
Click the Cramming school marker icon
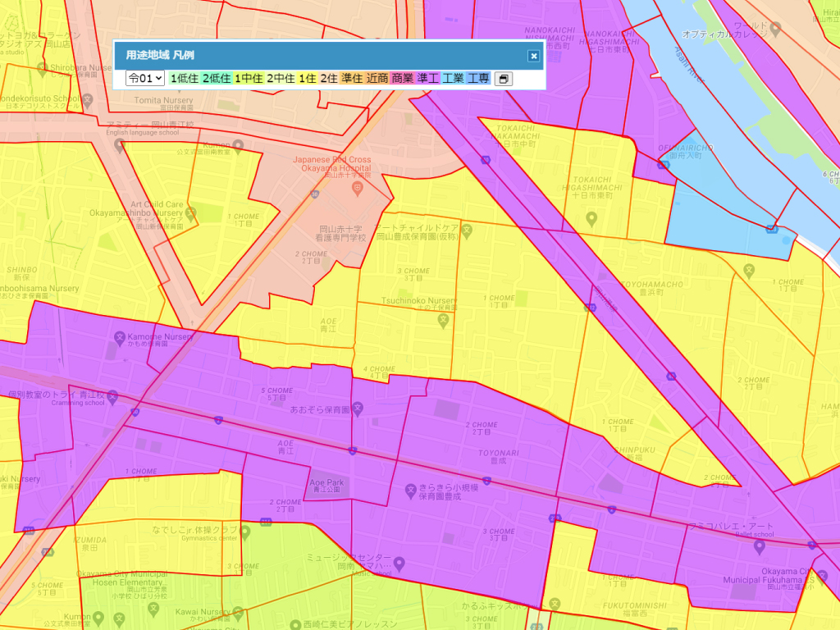112,396
